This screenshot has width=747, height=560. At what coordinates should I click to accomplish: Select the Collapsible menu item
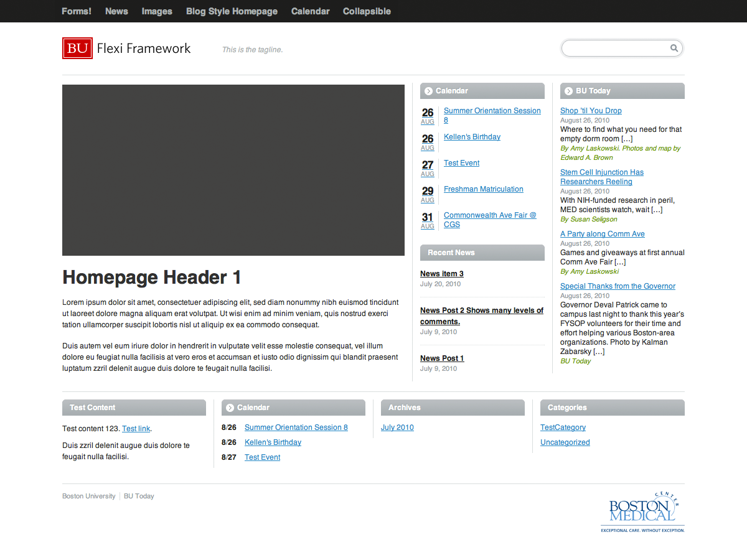367,11
